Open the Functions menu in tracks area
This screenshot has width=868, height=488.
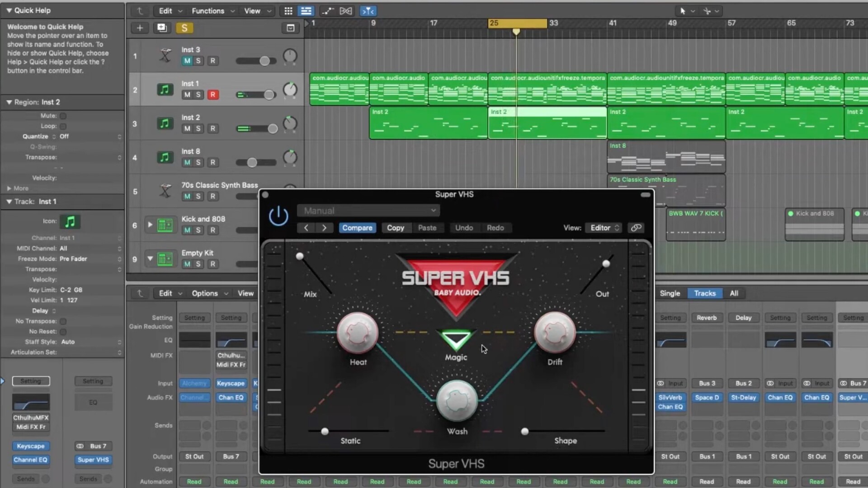(213, 11)
